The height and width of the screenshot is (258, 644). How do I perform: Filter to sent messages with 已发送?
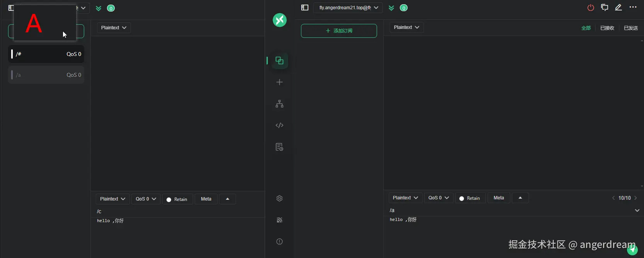click(x=631, y=28)
